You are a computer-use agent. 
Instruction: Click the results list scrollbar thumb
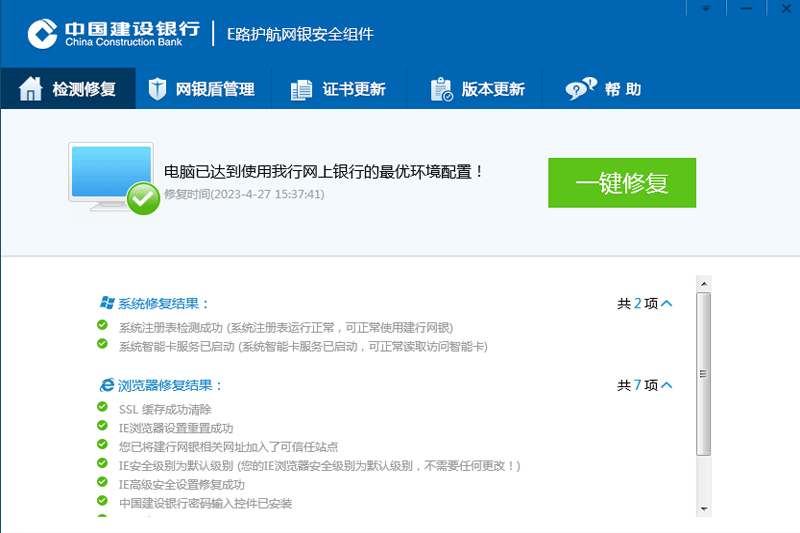[704, 374]
